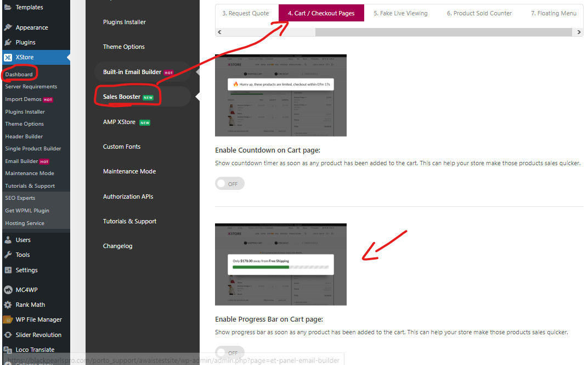Open Single Product Builder sidebar link
588x365 pixels.
(x=33, y=149)
